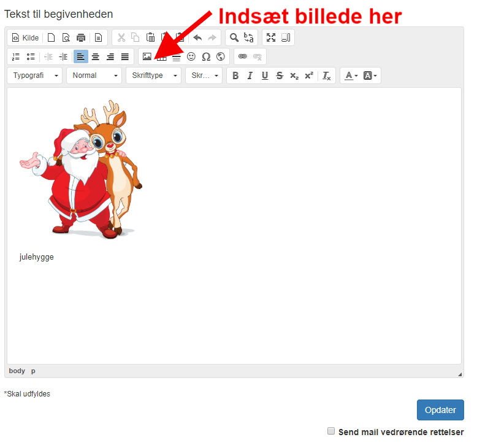
Task: Toggle align right
Action: (110, 56)
